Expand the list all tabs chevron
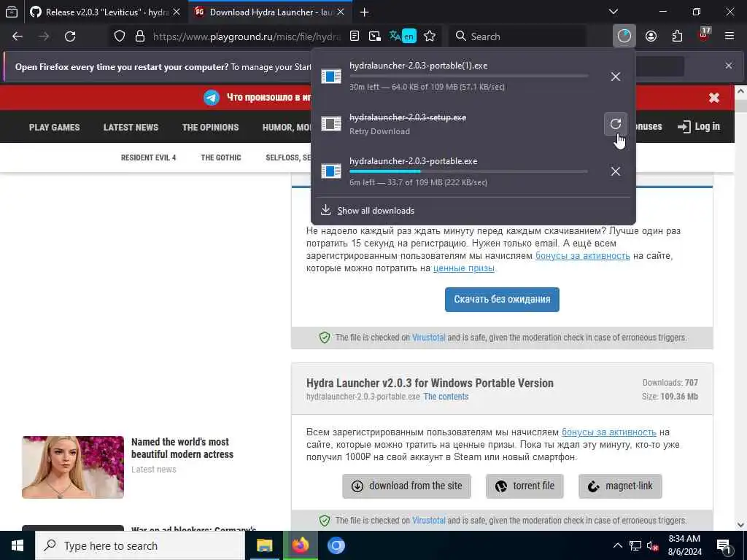747x560 pixels. [x=614, y=12]
